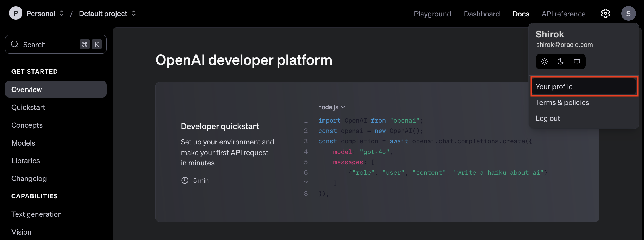
Task: Select Your profile menu item
Action: point(584,87)
